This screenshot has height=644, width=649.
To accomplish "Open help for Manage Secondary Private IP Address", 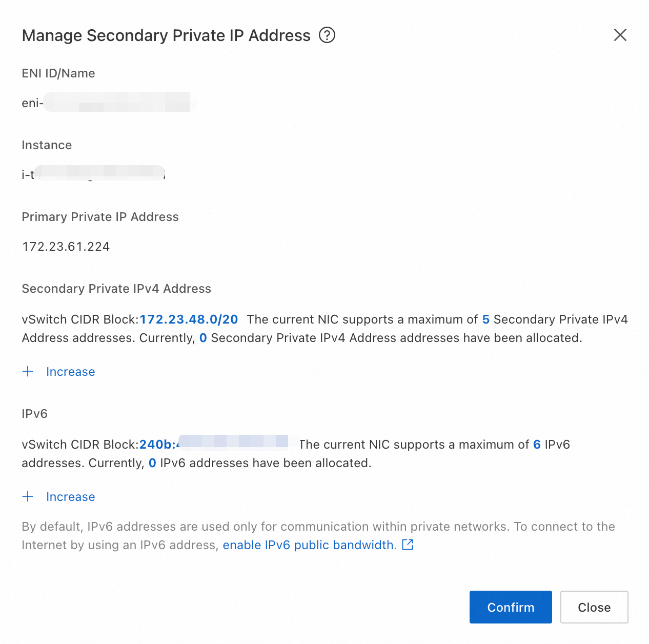I will (327, 35).
